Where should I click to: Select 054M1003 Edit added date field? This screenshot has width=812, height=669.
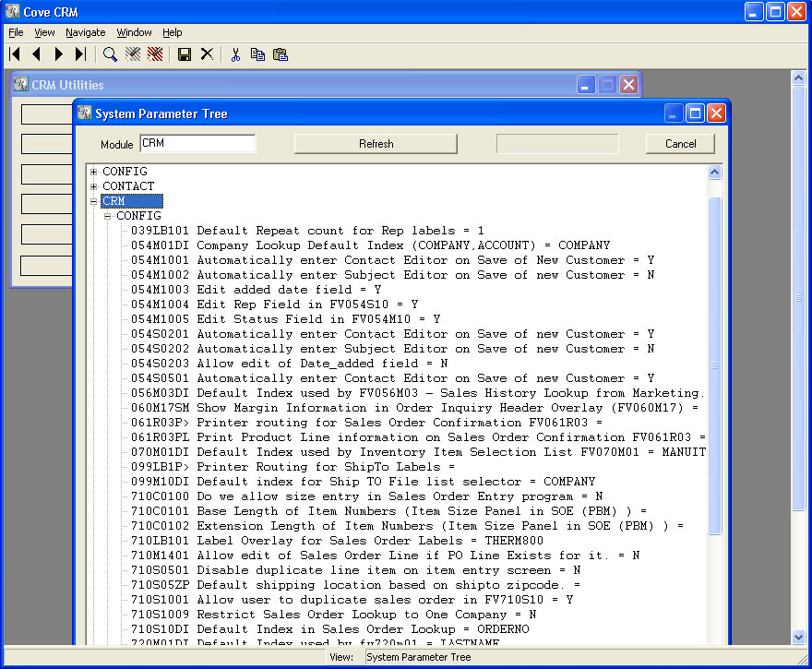(x=256, y=290)
